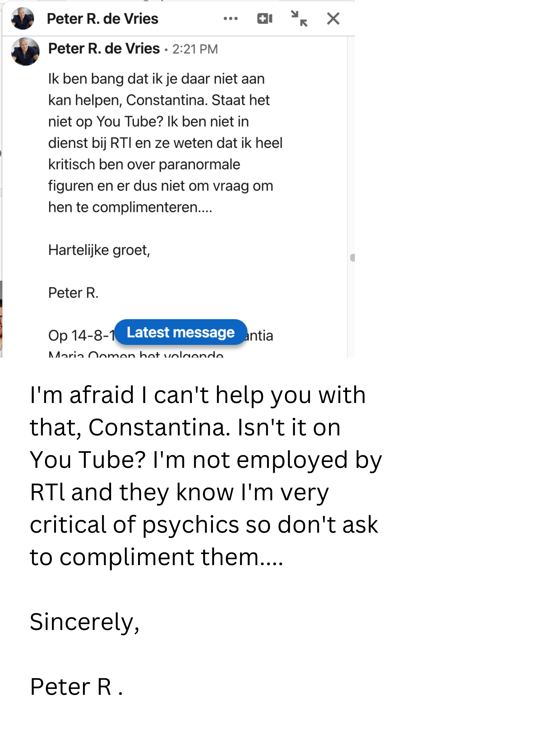Click the 'Hartelijke groet,' line
This screenshot has width=560, height=747.
click(99, 250)
